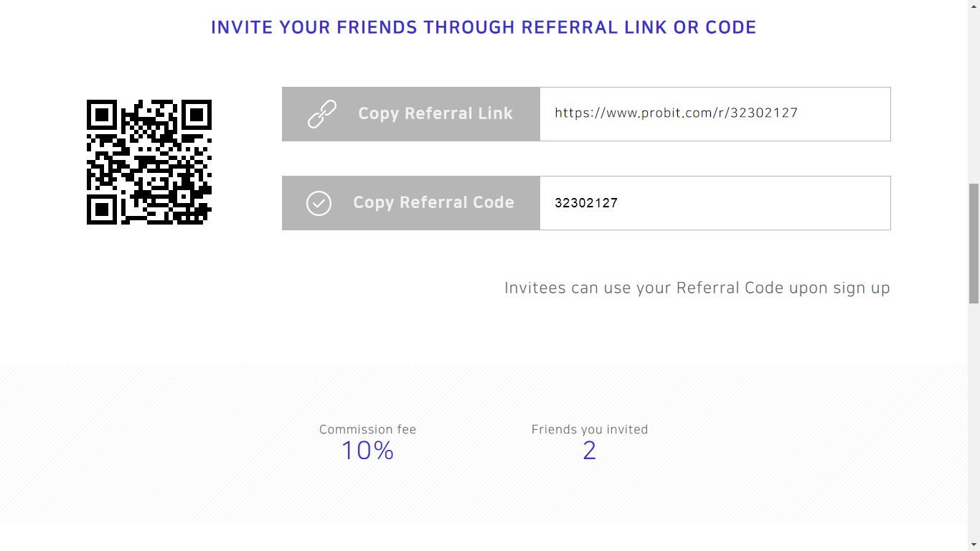Viewport: 980px width, 551px height.
Task: Select the referral code 32302127 field
Action: pyautogui.click(x=715, y=203)
